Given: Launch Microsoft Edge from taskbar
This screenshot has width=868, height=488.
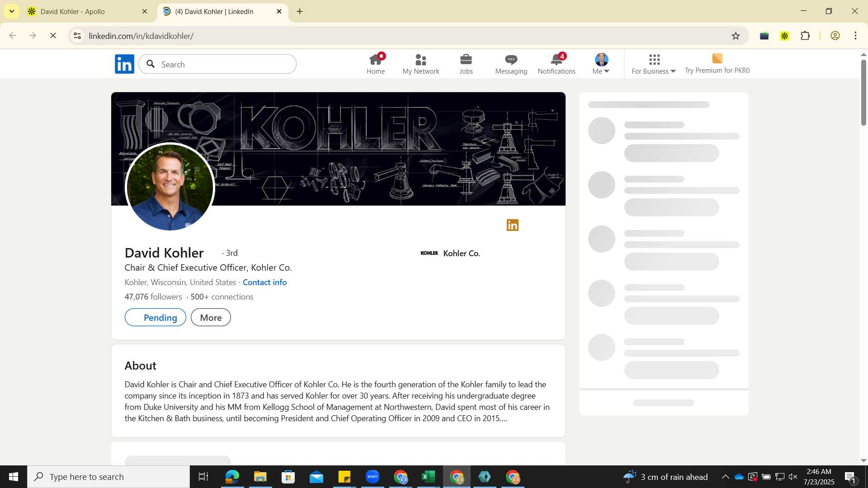Looking at the screenshot, I should tap(232, 477).
